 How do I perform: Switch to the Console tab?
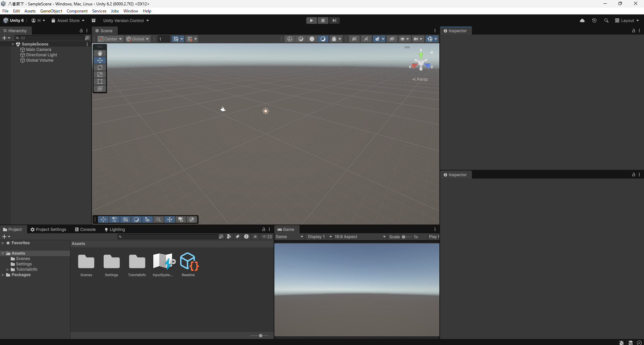pyautogui.click(x=85, y=230)
